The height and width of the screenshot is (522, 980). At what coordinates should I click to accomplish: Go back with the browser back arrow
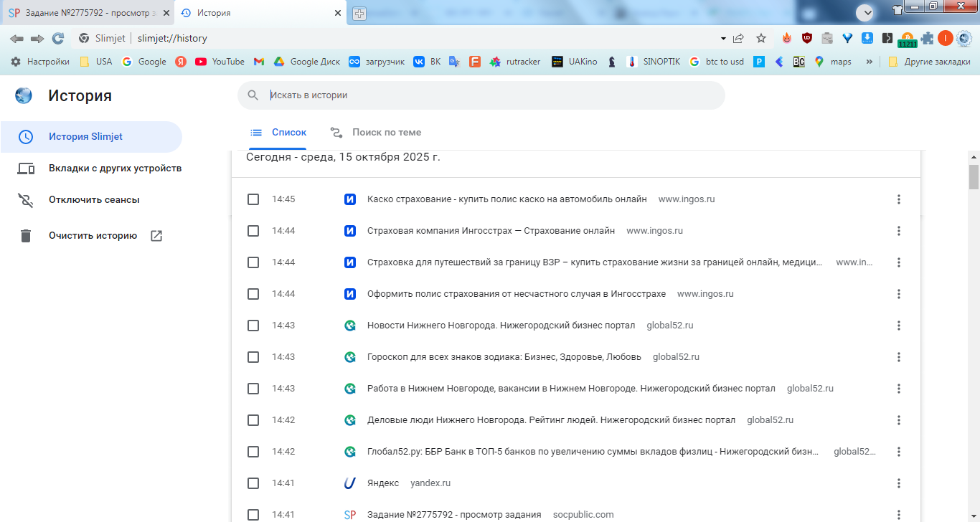[17, 39]
